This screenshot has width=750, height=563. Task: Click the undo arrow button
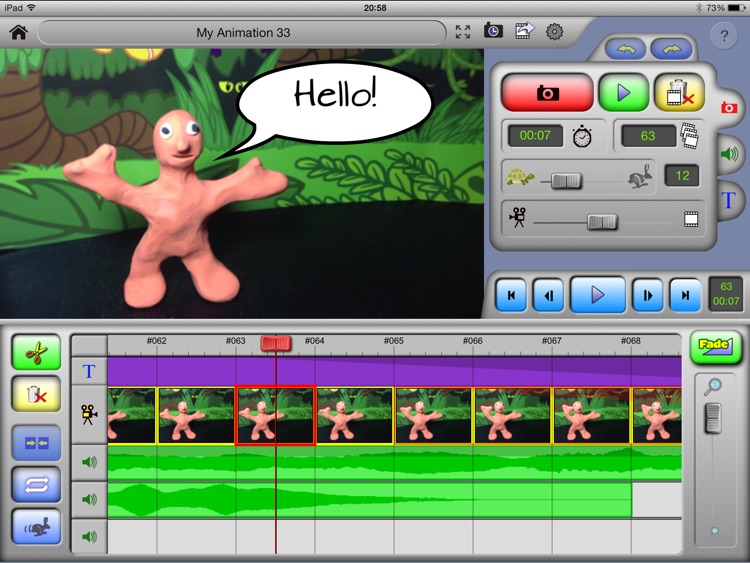tap(625, 49)
